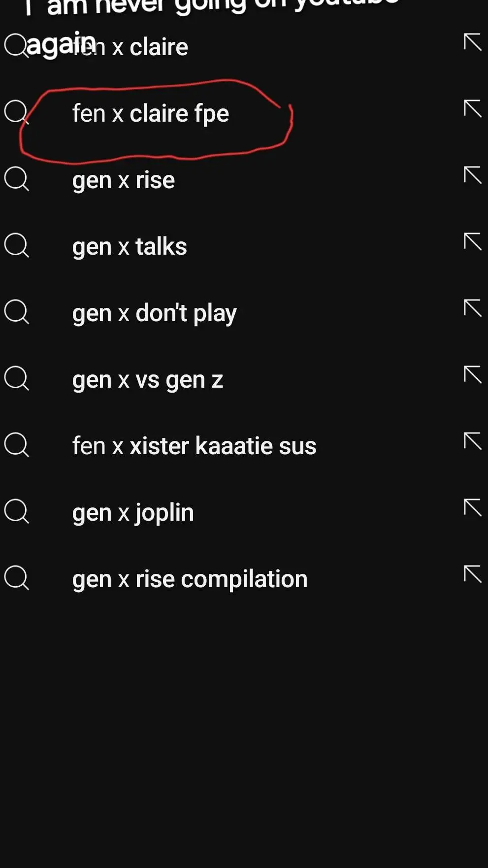Search for "gen x don't play" suggestion

coord(154,313)
